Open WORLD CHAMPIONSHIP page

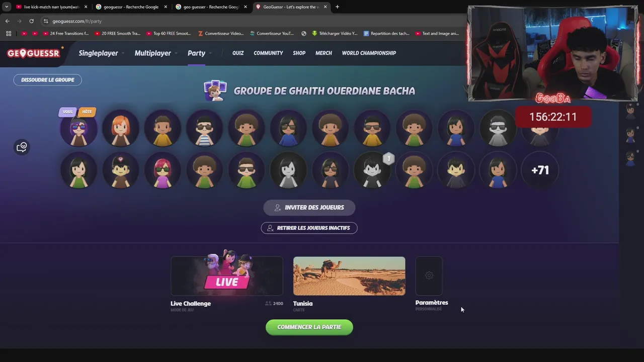pos(369,53)
